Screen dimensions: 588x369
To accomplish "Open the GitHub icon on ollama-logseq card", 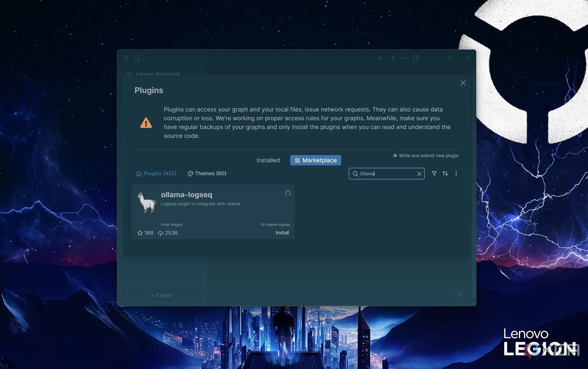I will point(288,193).
